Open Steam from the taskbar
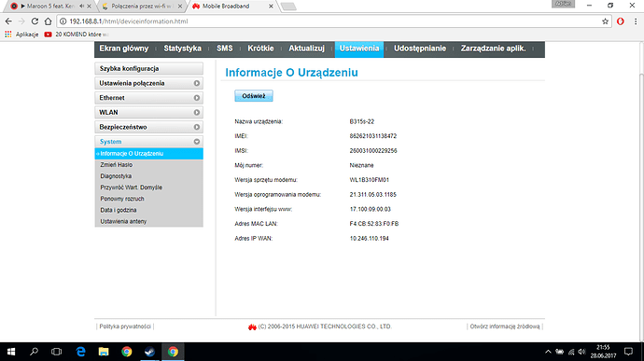644x361 pixels. coord(149,352)
